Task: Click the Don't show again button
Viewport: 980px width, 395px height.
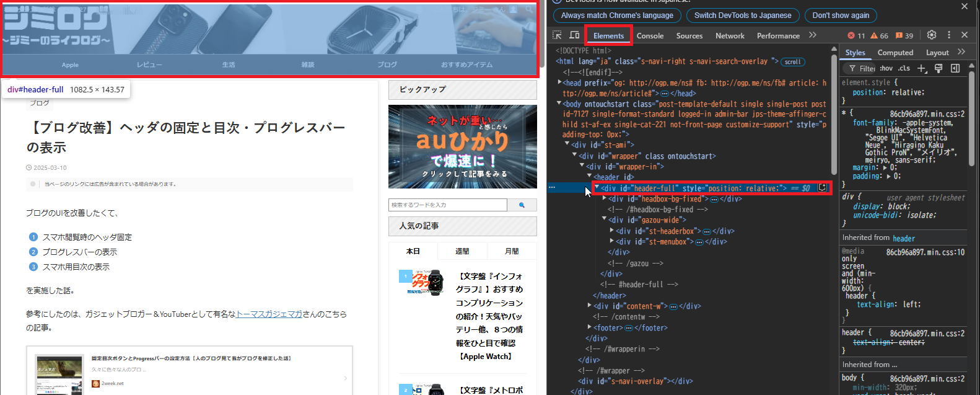Action: pos(841,16)
